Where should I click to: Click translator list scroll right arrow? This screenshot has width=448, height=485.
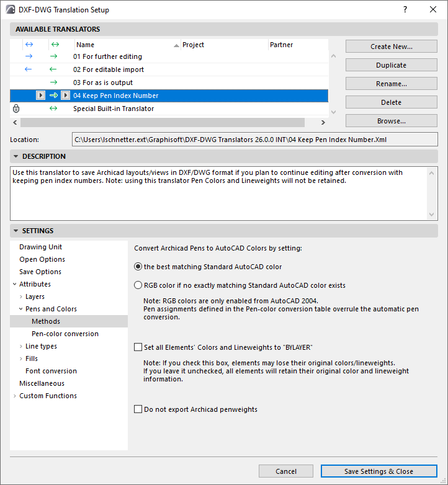(x=323, y=122)
